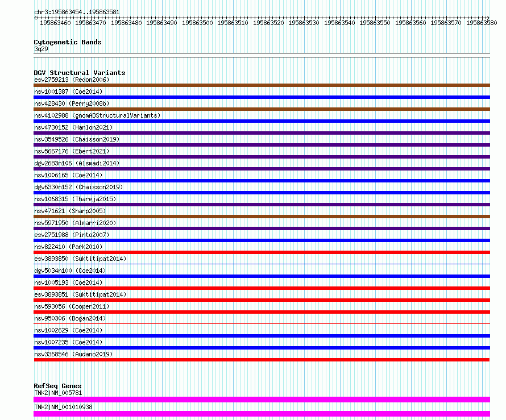Click dgv5034n100 (Coe2014) label
506x420 pixels.
point(70,271)
